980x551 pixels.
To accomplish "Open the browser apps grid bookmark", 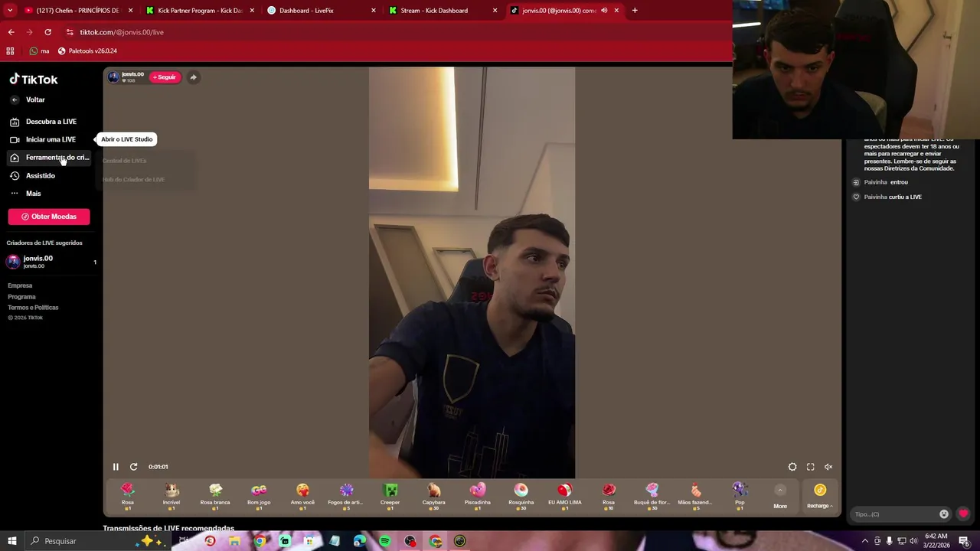I will click(10, 51).
